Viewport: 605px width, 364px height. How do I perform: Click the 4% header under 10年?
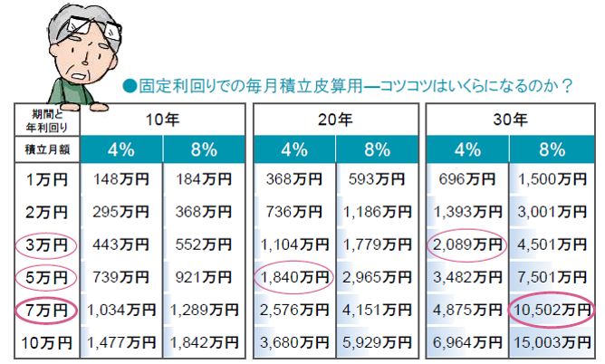coord(121,149)
